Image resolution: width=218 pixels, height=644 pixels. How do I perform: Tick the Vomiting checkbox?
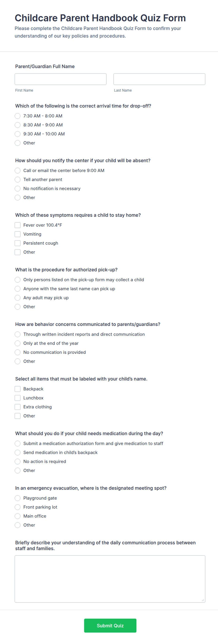pyautogui.click(x=18, y=234)
